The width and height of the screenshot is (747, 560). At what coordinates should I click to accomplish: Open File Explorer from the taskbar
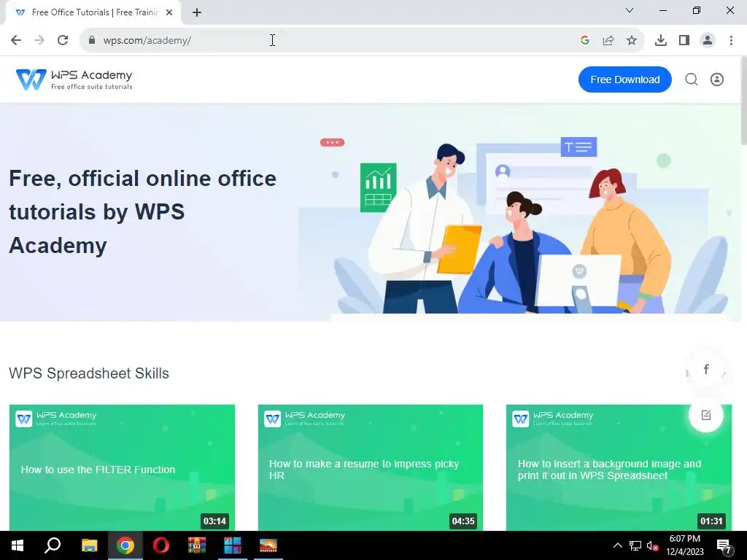89,545
